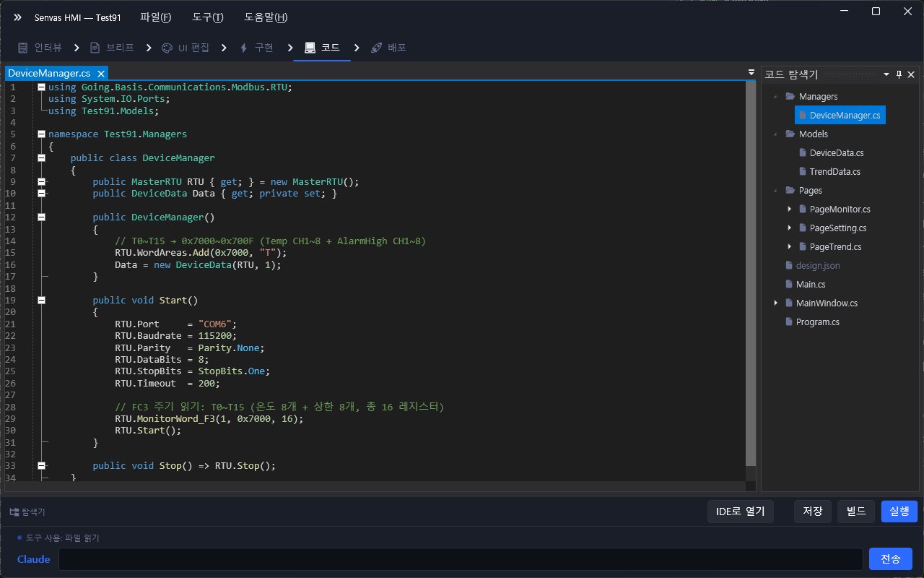Viewport: 924px width, 578px height.
Task: Click the Claude message input field
Action: click(461, 559)
